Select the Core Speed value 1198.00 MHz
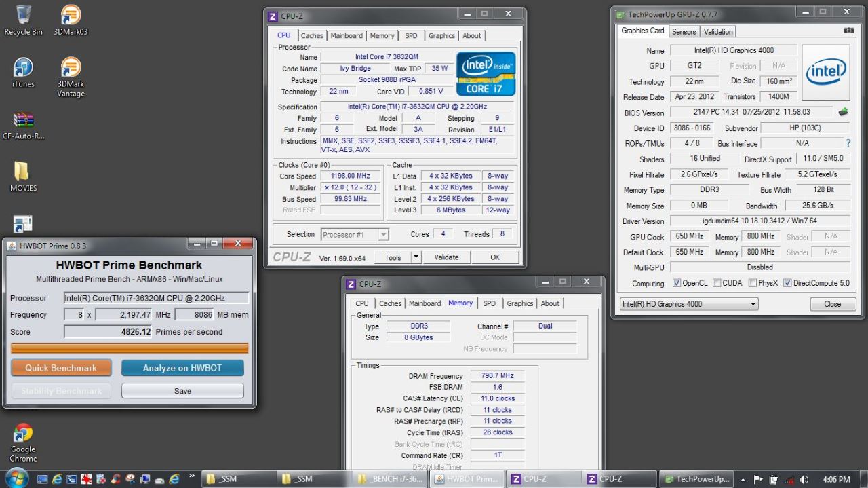The image size is (868, 488). click(351, 176)
